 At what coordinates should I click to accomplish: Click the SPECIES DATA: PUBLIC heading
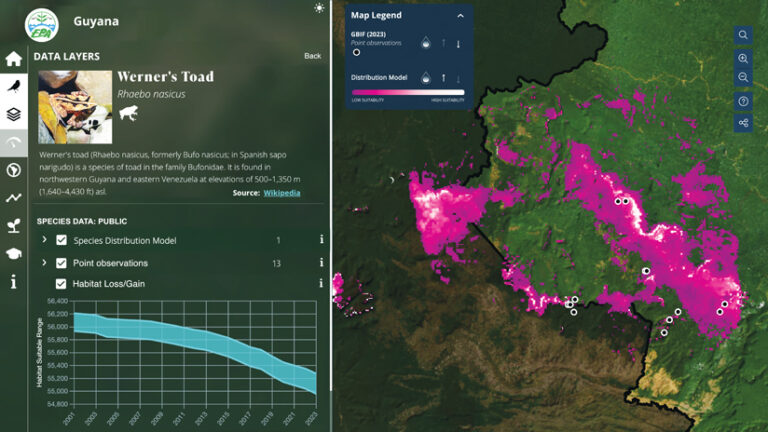point(82,221)
